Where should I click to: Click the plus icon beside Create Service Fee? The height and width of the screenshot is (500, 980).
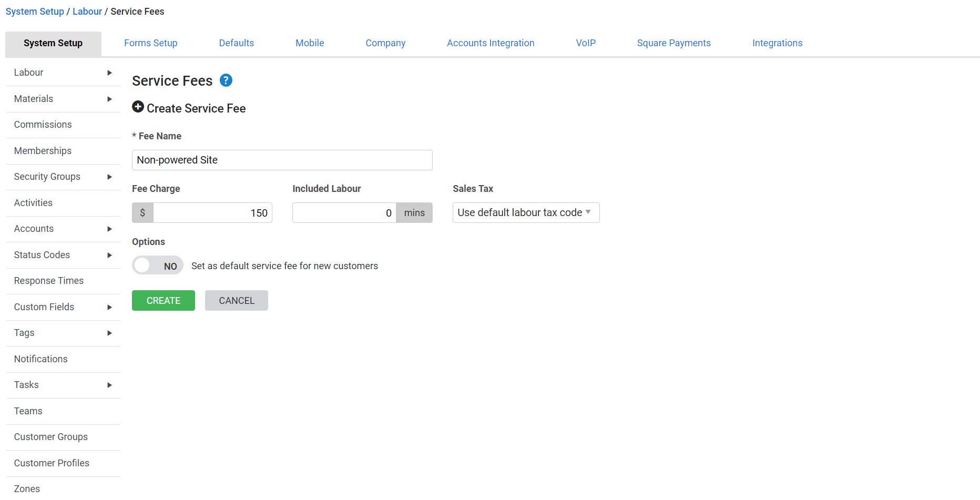(138, 107)
